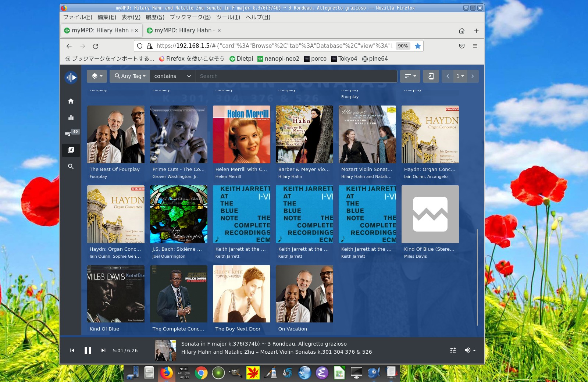Open the myMPD Home view in sidebar

(x=71, y=101)
